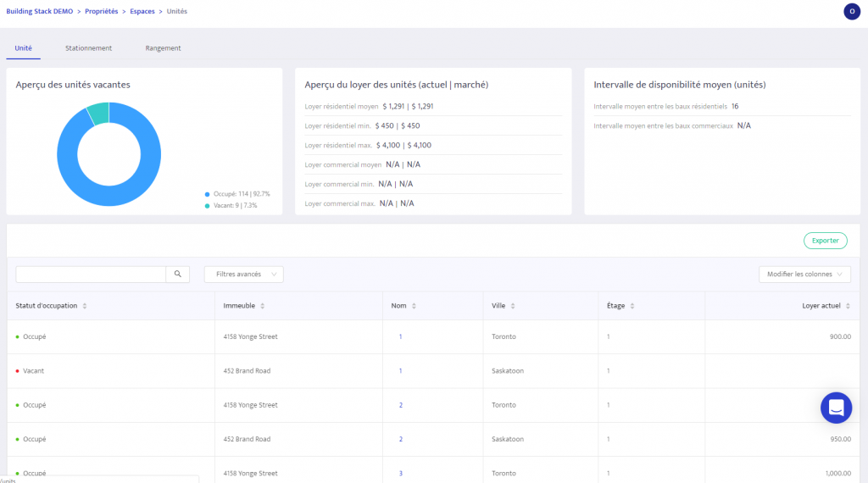Switch to the Stationnement tab
868x483 pixels.
[88, 48]
